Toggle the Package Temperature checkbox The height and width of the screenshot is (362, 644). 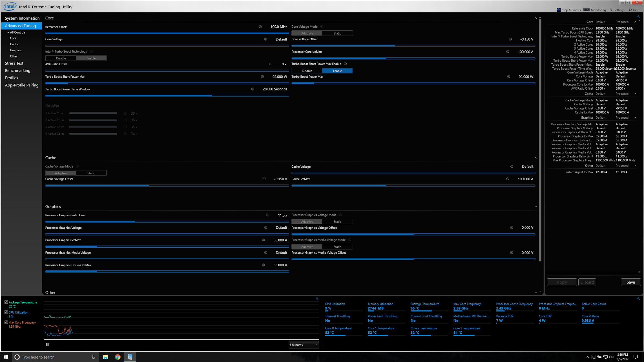(x=6, y=302)
